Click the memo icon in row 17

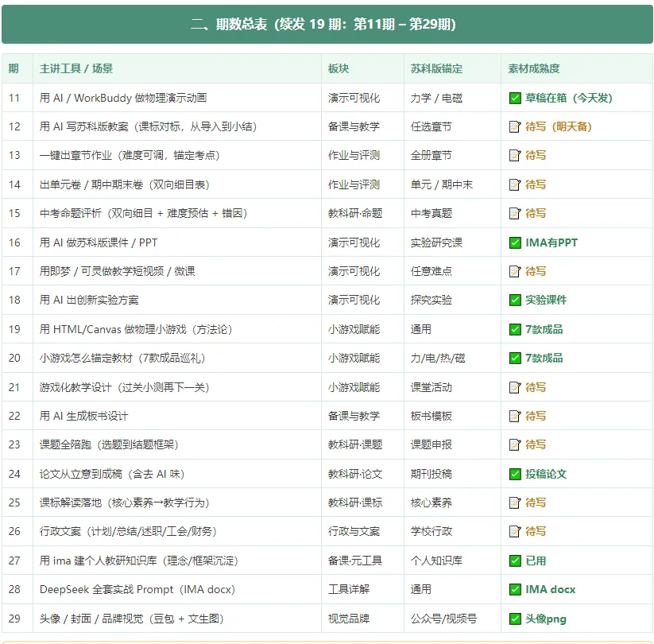tap(515, 271)
